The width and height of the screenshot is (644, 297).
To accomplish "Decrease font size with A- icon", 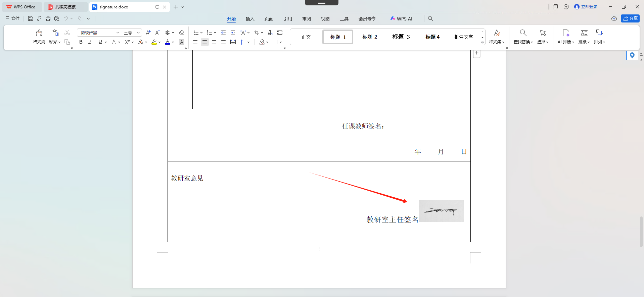I will coord(157,33).
